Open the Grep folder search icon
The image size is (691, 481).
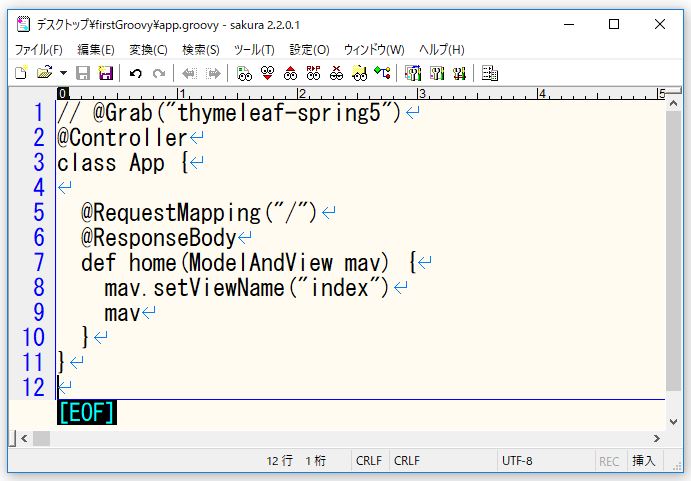(359, 73)
